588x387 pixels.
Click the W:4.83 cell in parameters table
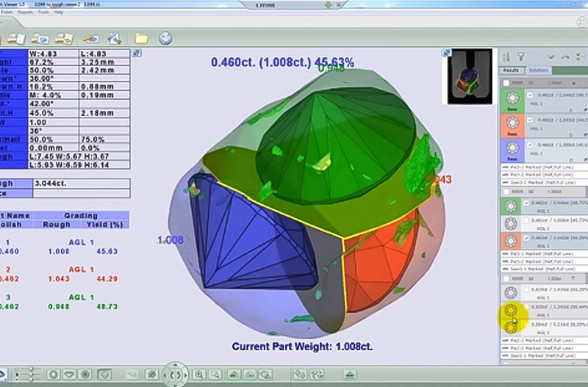click(53, 54)
